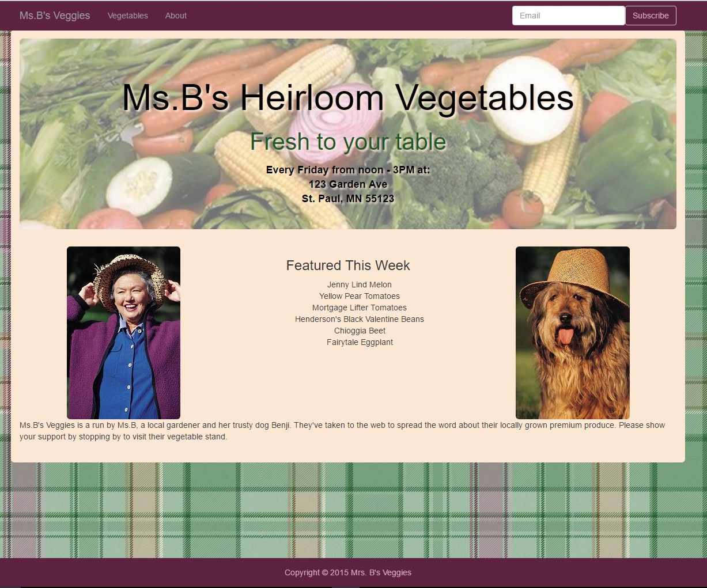Open the Jenny Lind Melon link
Viewport: 707px width, 588px height.
point(359,284)
